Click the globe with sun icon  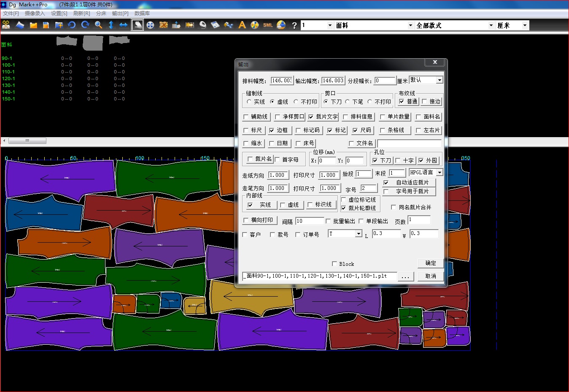(281, 25)
